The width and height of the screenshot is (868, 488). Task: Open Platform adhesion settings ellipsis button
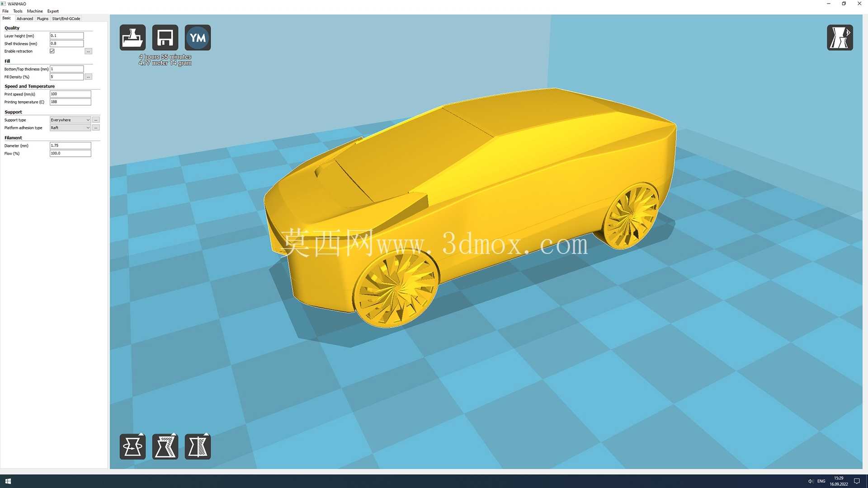96,128
